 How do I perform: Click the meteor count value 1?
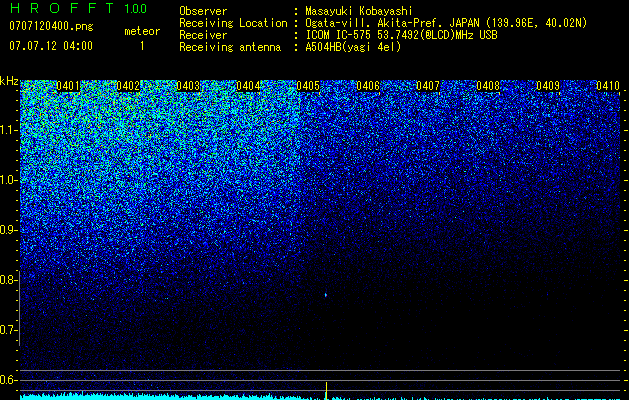click(142, 46)
